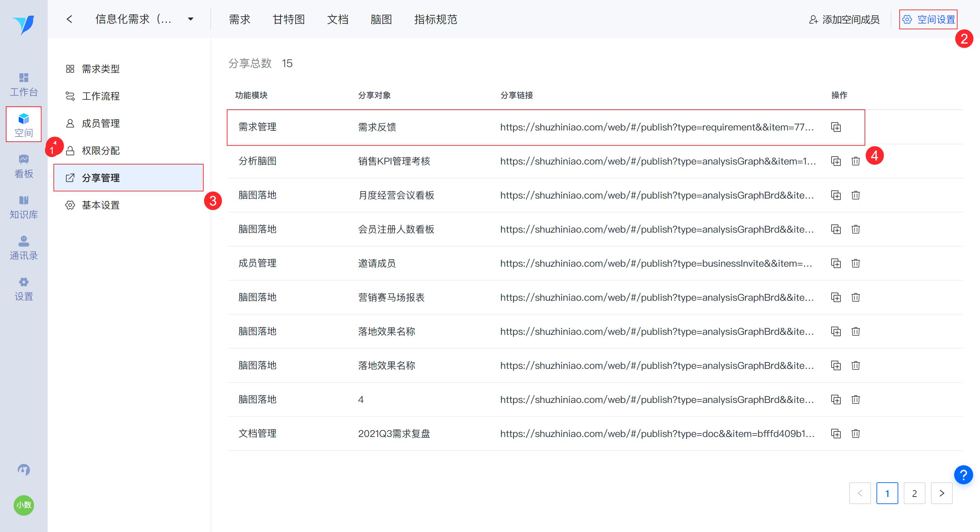
Task: Delete the 2021Q3需求复盘 share entry
Action: coord(855,434)
